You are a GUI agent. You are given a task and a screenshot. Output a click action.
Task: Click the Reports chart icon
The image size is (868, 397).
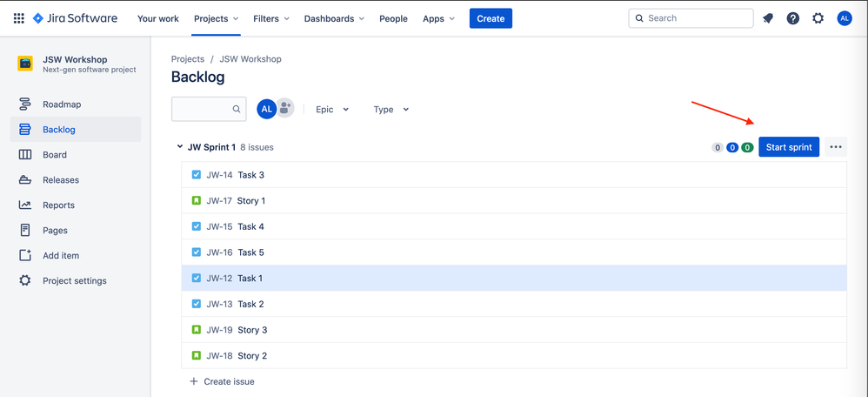pyautogui.click(x=25, y=205)
